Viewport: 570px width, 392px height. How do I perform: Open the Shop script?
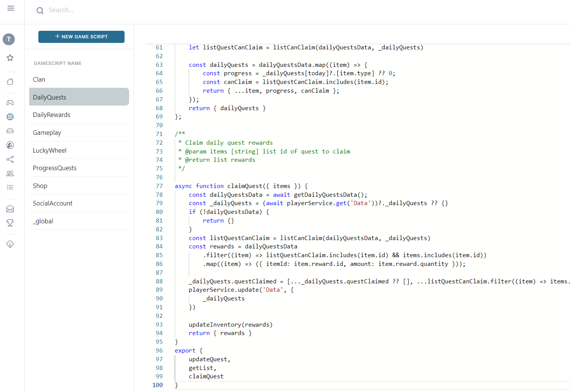click(79, 186)
